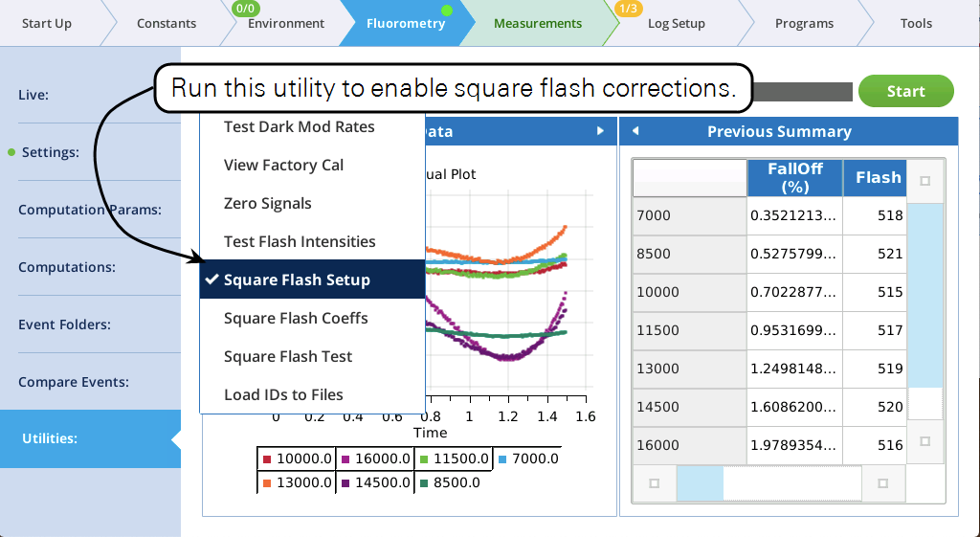Choose Square Flash Test utility

tap(313, 356)
